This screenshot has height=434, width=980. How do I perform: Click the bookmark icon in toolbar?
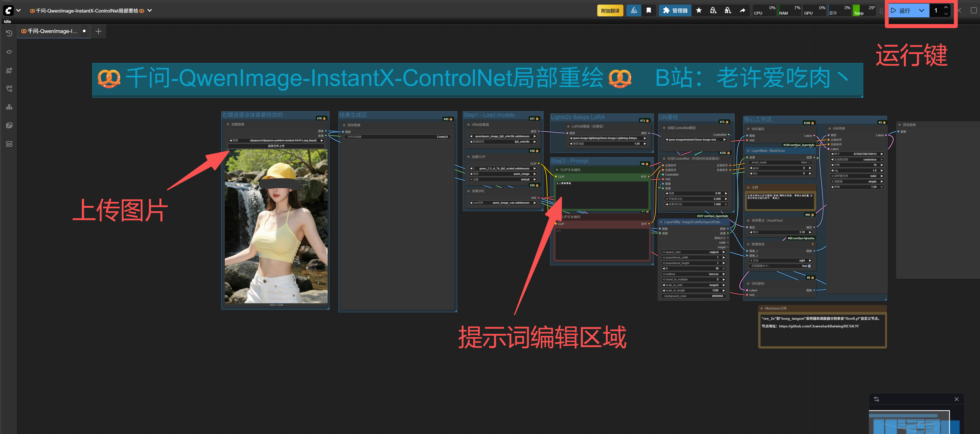point(649,11)
